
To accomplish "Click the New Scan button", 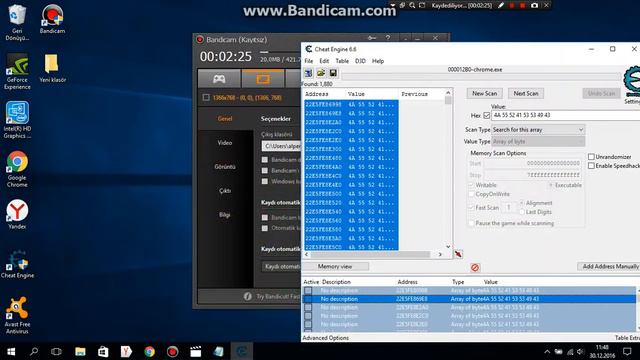I will click(484, 93).
